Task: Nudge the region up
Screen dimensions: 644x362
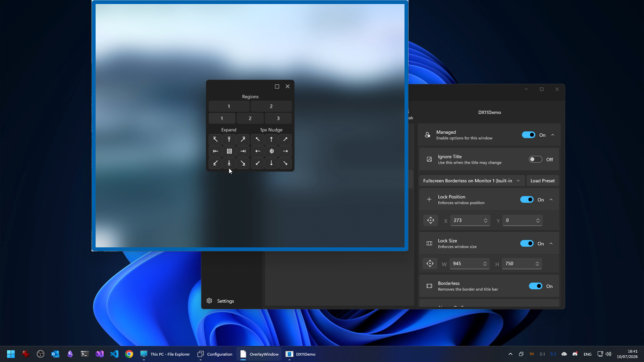Action: pos(271,139)
